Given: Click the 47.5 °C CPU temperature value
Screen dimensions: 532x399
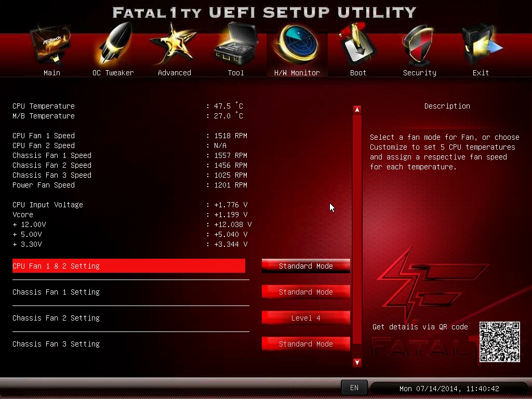Looking at the screenshot, I should click(229, 106).
